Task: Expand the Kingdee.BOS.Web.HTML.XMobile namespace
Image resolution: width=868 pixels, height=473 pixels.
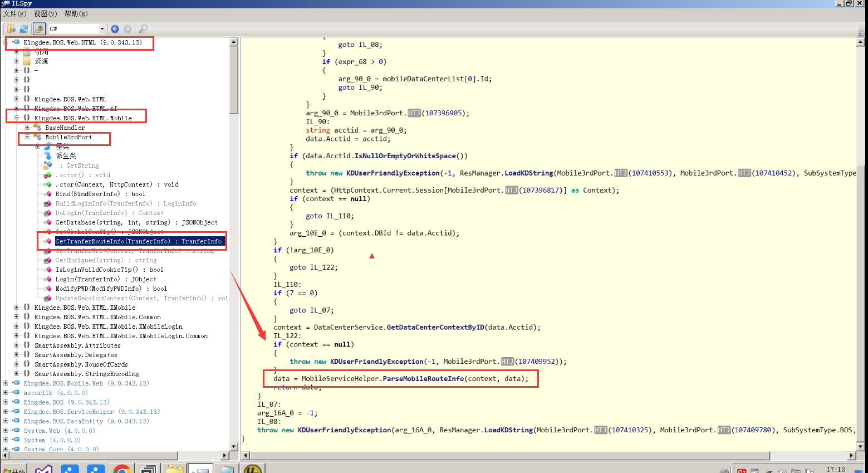Action: [x=16, y=308]
